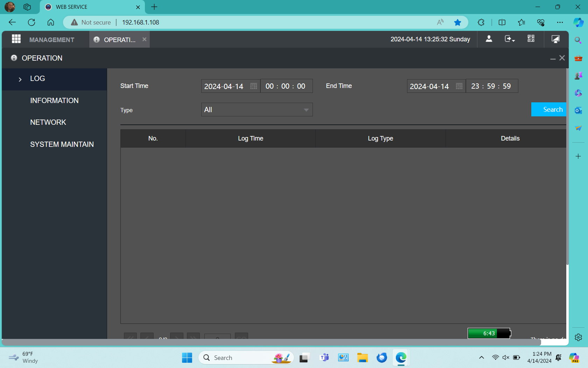This screenshot has width=588, height=368.
Task: Open the Copilot icon in Edge
Action: (x=578, y=22)
